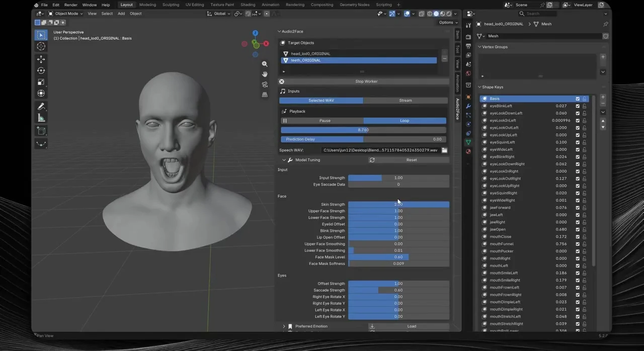Select teeth_ORIGINAL in Target Objects list
Screen dimensions: 644x351
click(x=359, y=60)
